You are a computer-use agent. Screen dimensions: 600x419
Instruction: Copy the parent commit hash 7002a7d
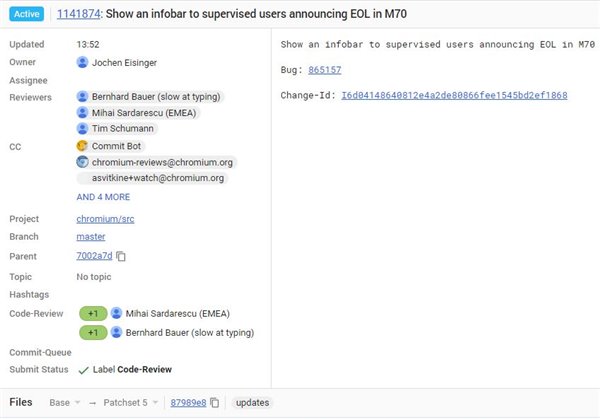tap(121, 256)
